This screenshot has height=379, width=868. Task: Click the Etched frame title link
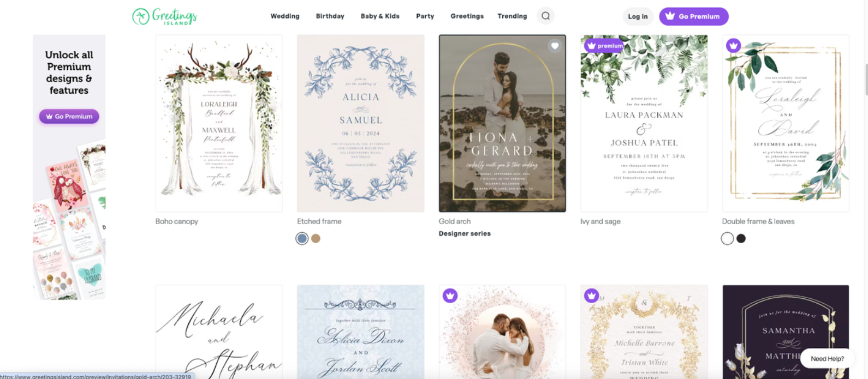pyautogui.click(x=319, y=221)
